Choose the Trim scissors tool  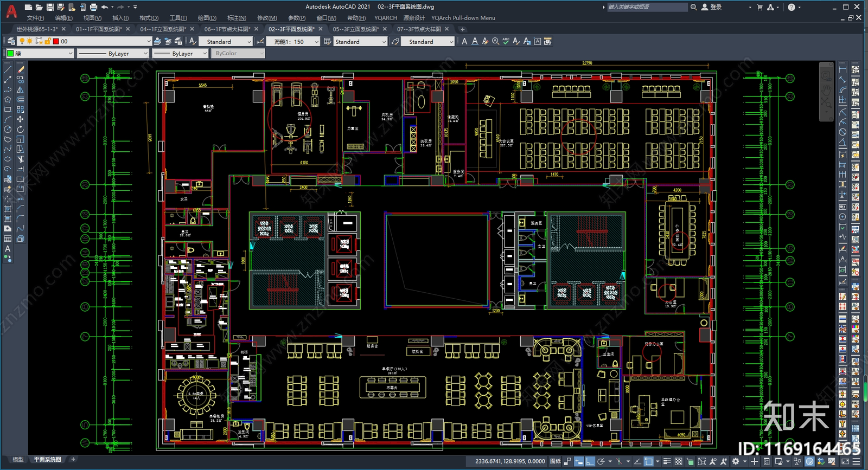(x=20, y=159)
